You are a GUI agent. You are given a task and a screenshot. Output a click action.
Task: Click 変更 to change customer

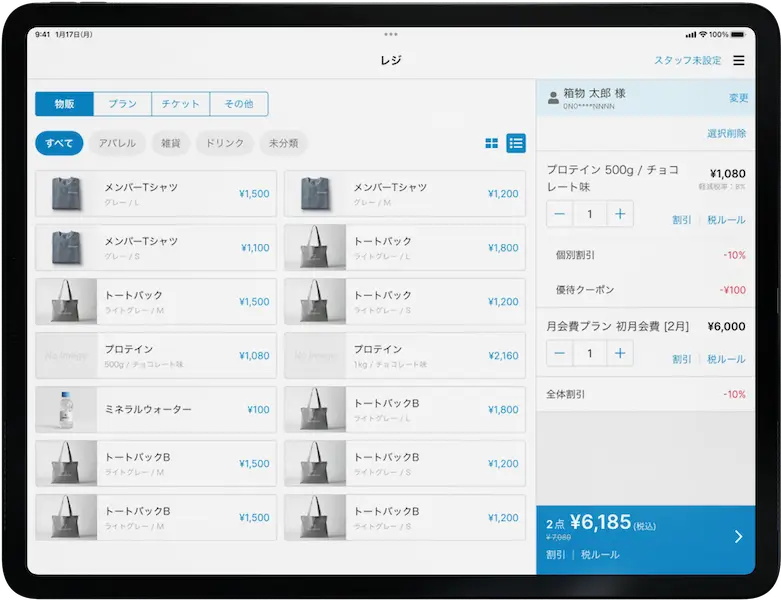coord(738,98)
